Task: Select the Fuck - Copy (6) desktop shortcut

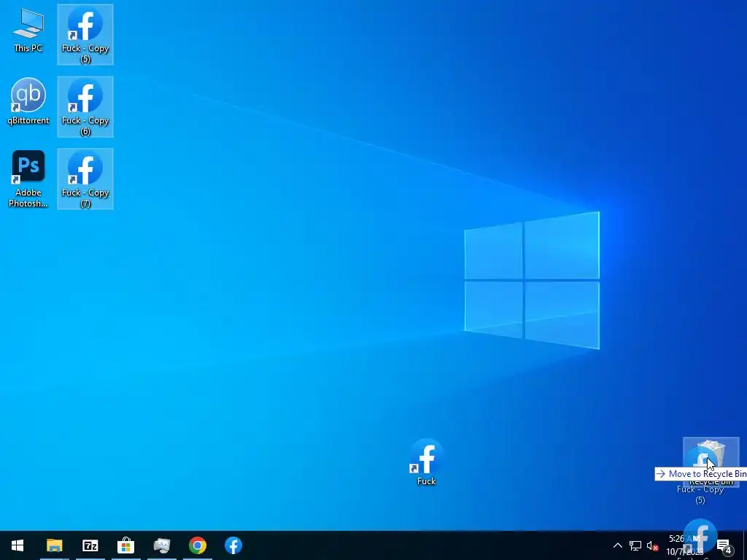Action: coord(85,106)
